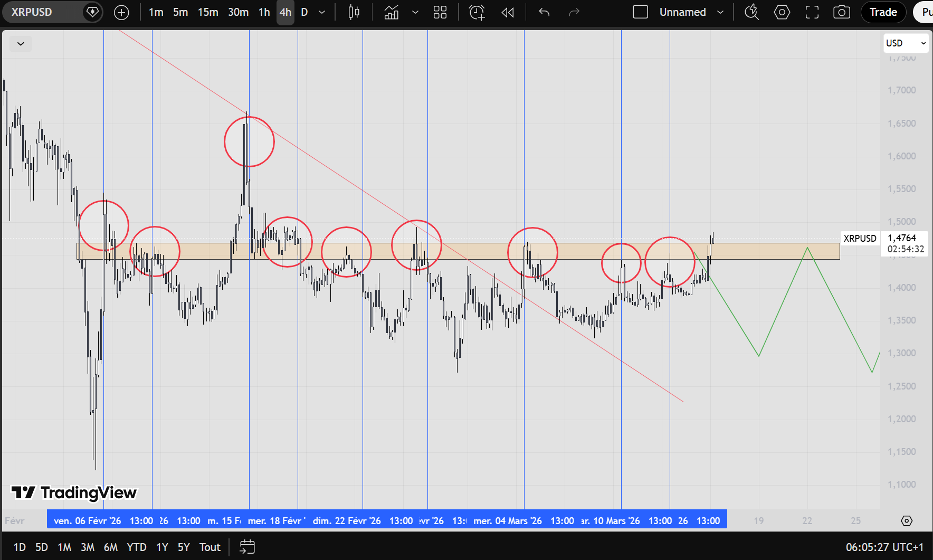The width and height of the screenshot is (933, 560).
Task: Click the add symbol plus icon
Action: [121, 12]
